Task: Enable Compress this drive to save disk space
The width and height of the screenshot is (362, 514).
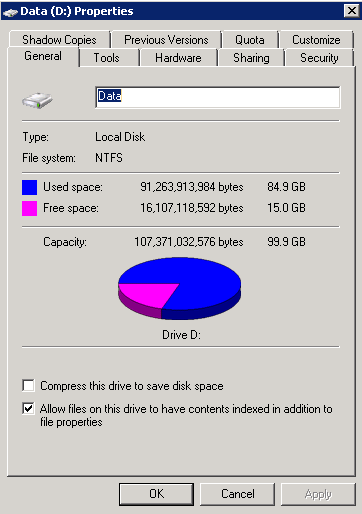Action: (x=28, y=385)
